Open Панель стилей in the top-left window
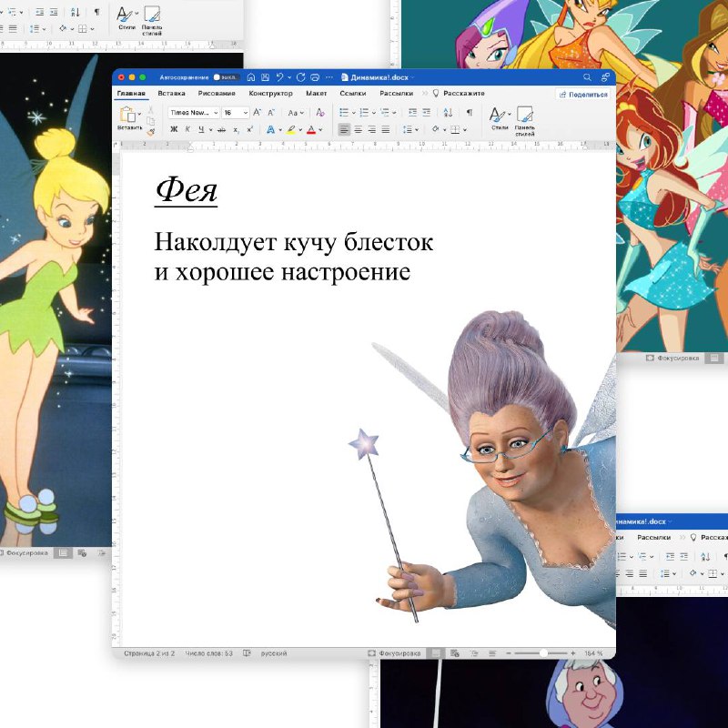The height and width of the screenshot is (728, 728). pos(152,21)
